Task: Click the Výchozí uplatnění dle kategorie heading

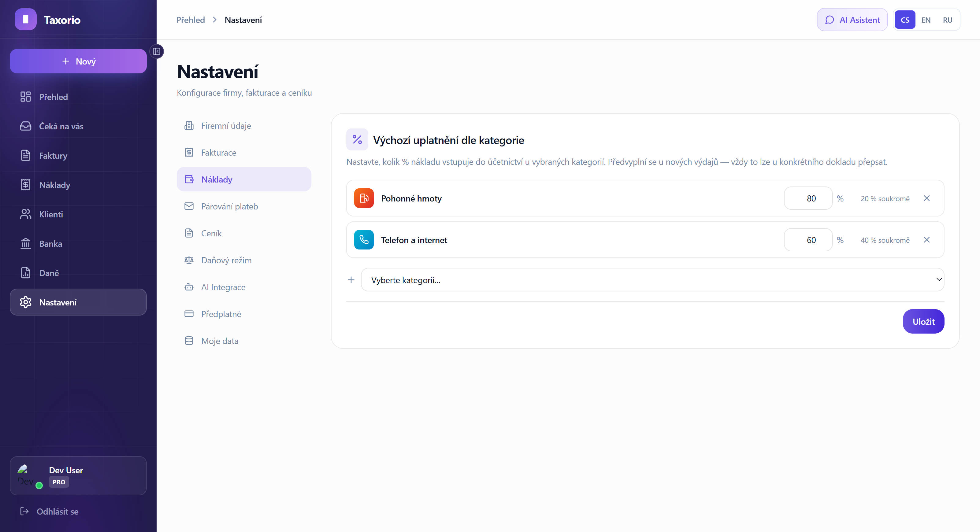Action: [x=448, y=140]
